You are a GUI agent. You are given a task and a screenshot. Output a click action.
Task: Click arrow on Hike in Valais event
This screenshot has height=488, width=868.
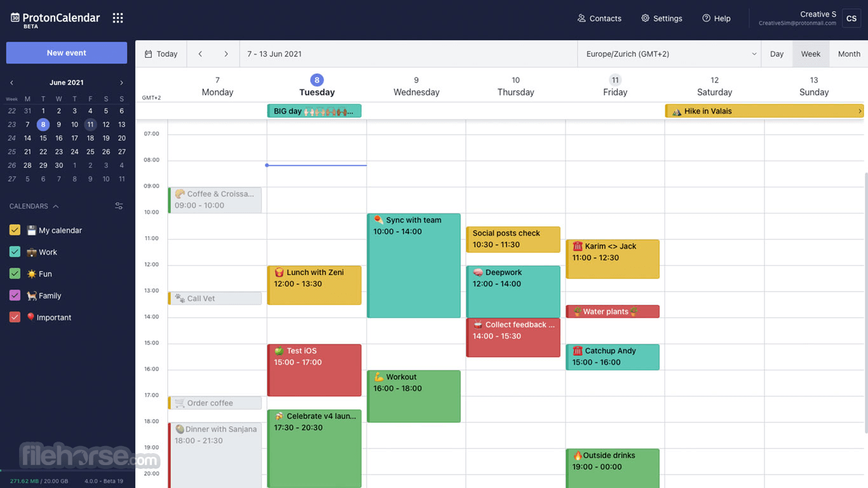point(860,111)
